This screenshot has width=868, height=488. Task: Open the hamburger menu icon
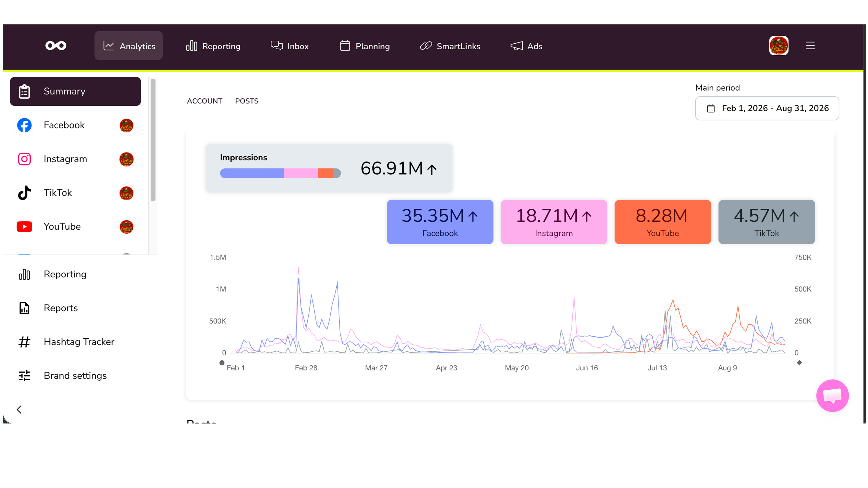810,46
